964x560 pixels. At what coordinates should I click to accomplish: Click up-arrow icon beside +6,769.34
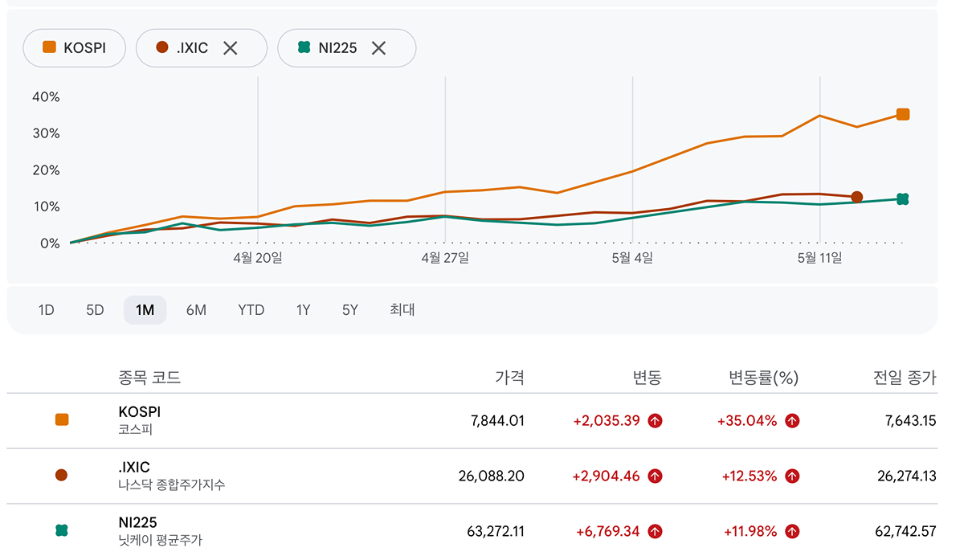pyautogui.click(x=655, y=531)
